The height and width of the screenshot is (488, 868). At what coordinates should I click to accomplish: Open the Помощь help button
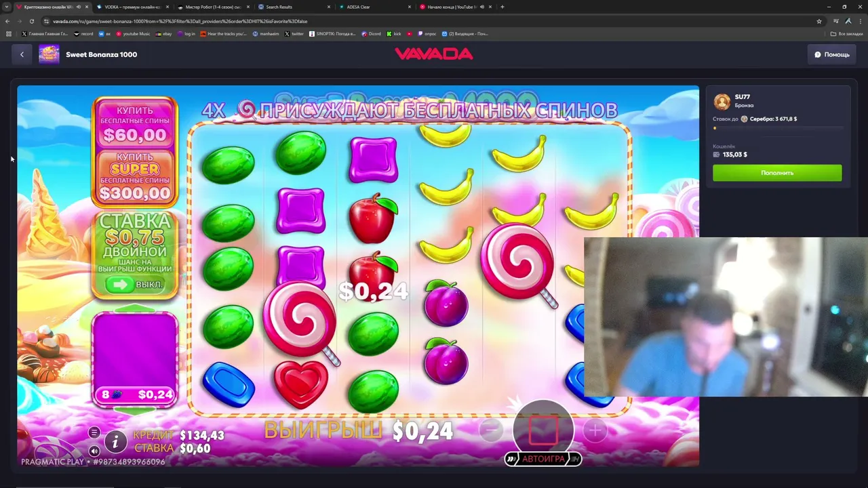pyautogui.click(x=831, y=54)
